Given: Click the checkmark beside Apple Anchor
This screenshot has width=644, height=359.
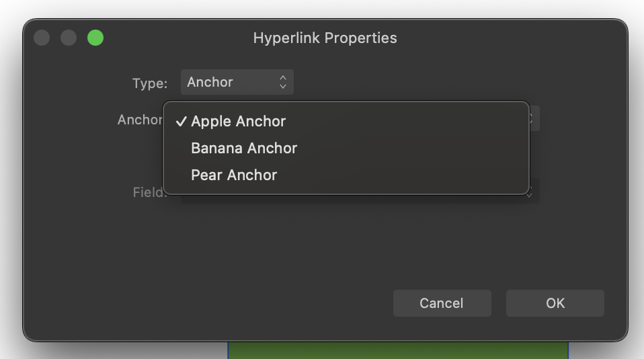Looking at the screenshot, I should pos(181,122).
